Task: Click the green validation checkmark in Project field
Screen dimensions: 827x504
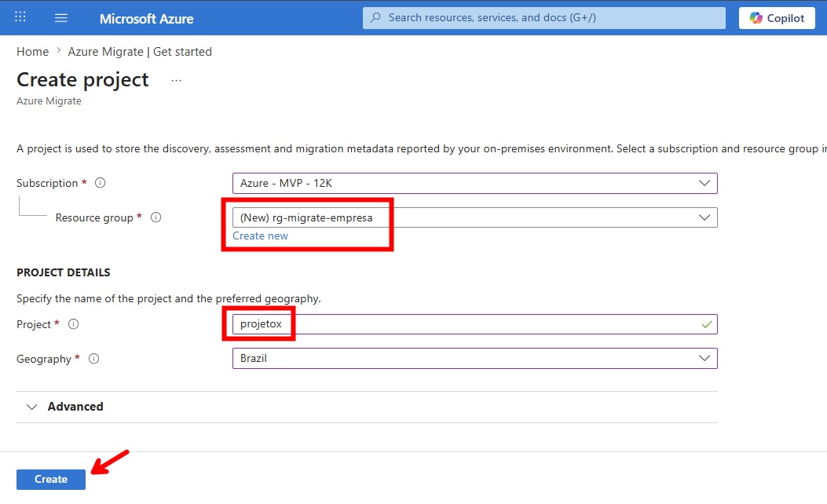Action: coord(707,324)
